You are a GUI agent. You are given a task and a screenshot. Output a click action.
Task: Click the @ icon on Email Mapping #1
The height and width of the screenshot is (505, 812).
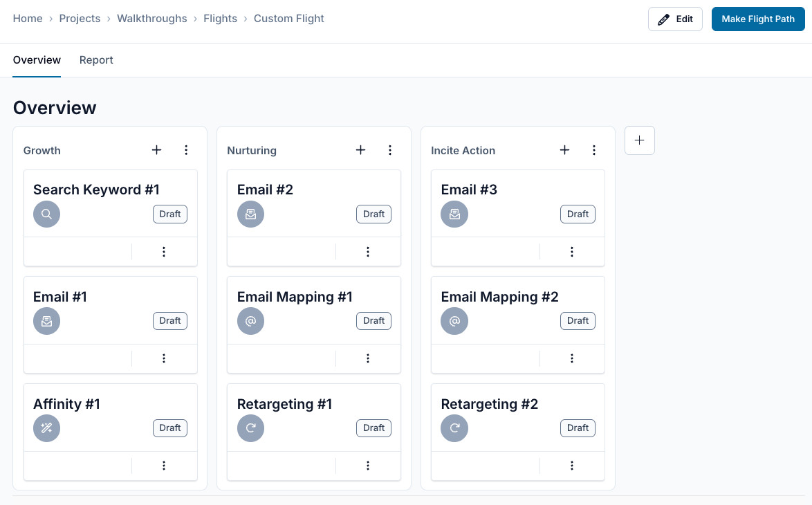pyautogui.click(x=250, y=321)
